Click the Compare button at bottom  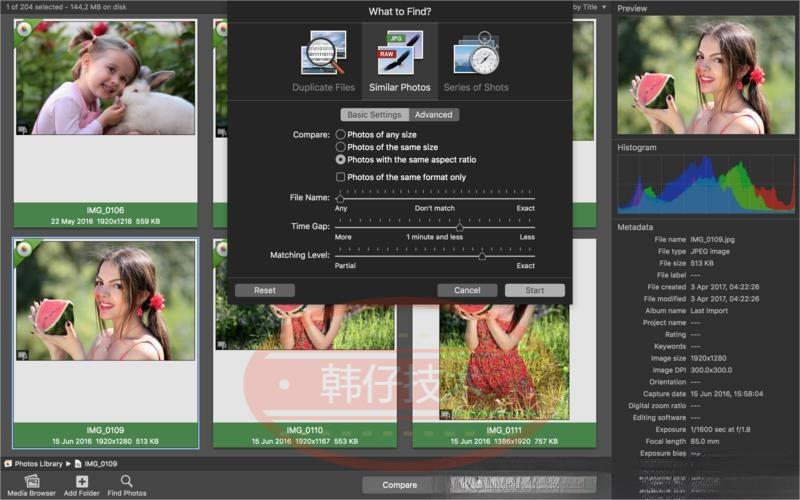399,485
